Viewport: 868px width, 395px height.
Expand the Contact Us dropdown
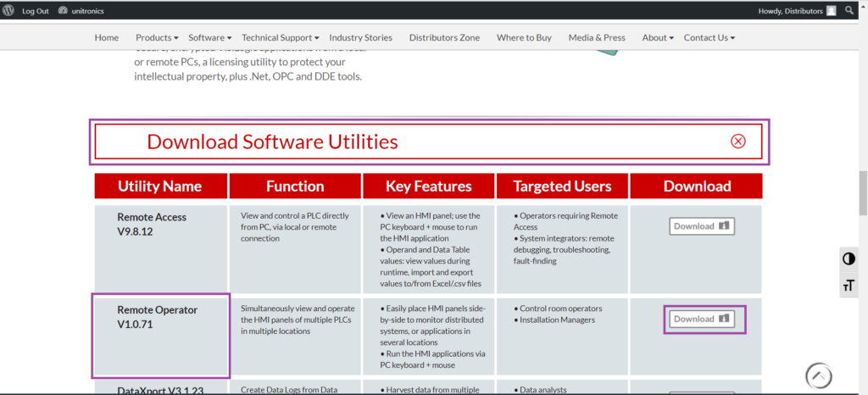pyautogui.click(x=709, y=37)
